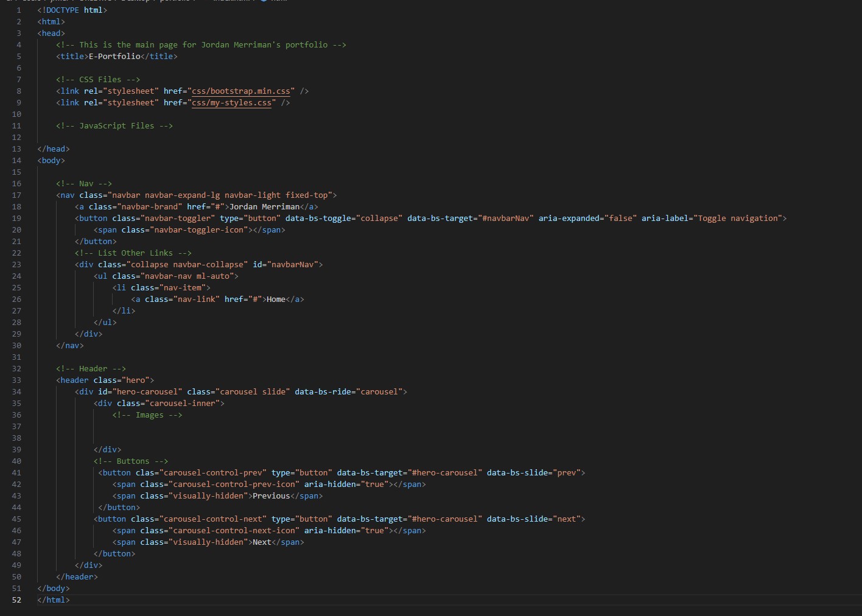Click the <!-- List Other Links --> comment
The image size is (862, 616).
pos(133,253)
